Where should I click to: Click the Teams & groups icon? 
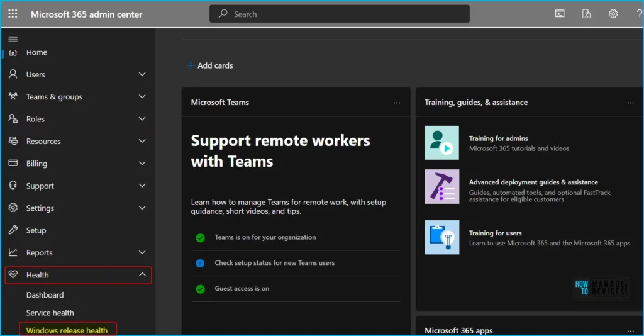[13, 96]
